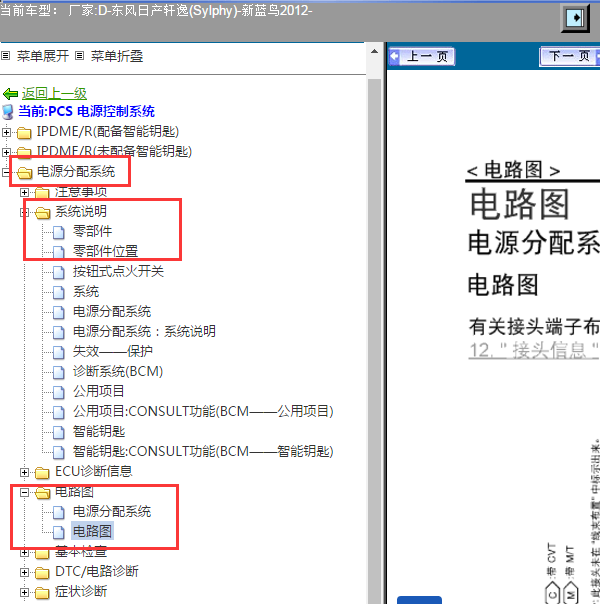600x604 pixels.
Task: Open 电源分配系统：系统说明 page
Action: click(x=144, y=332)
